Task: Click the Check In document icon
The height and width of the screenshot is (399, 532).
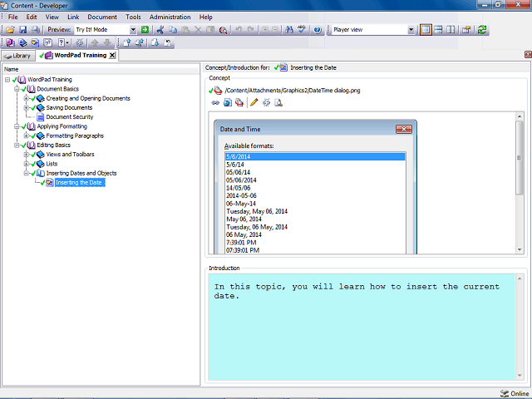Action: (127, 42)
